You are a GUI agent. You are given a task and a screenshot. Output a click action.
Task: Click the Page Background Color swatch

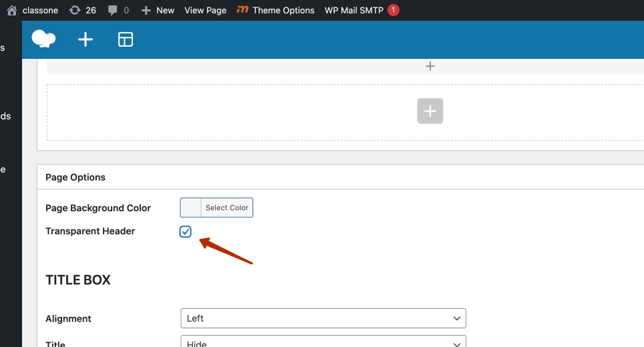click(191, 208)
